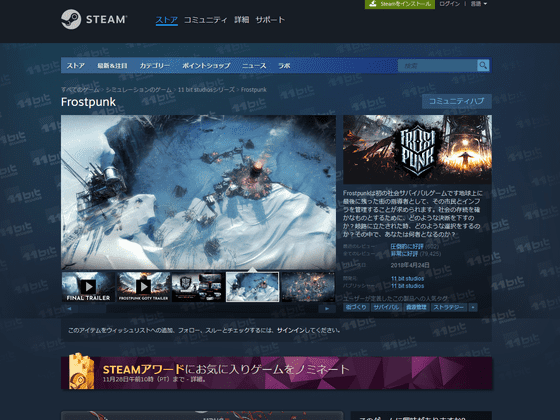Click the thumbnail strip scrollbar handle
This screenshot has height=420, width=560.
(92, 309)
